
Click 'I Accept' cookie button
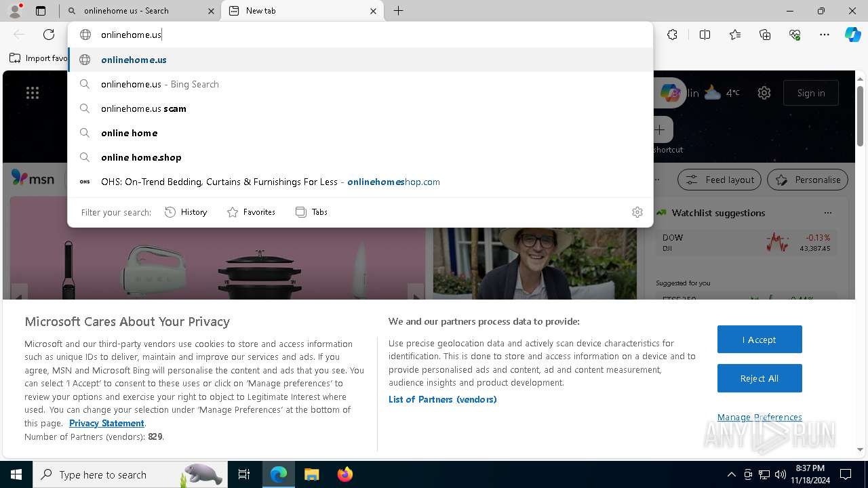coord(759,340)
